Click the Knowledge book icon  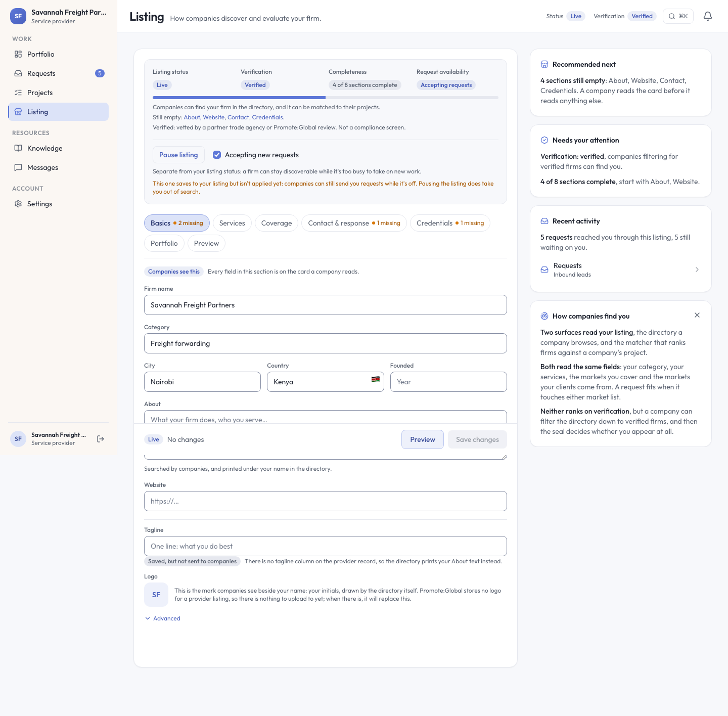[x=18, y=148]
